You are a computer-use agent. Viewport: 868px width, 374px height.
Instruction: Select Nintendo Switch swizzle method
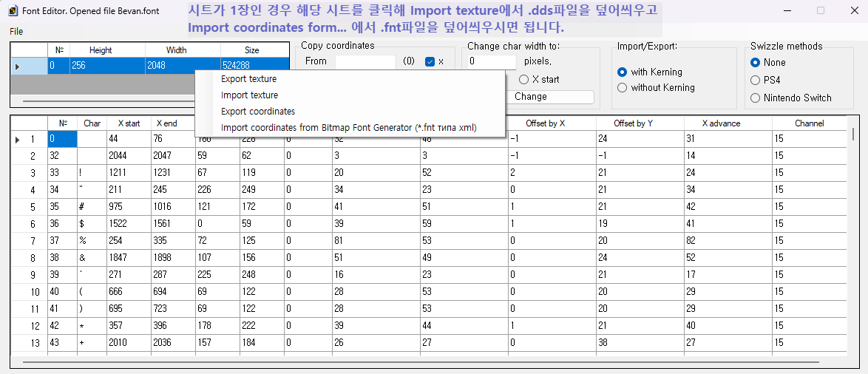[755, 98]
